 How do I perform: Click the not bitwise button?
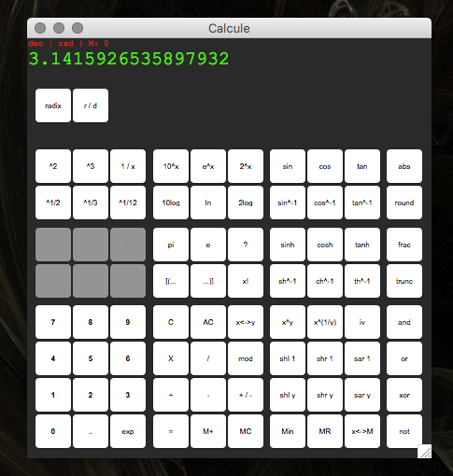pos(404,431)
